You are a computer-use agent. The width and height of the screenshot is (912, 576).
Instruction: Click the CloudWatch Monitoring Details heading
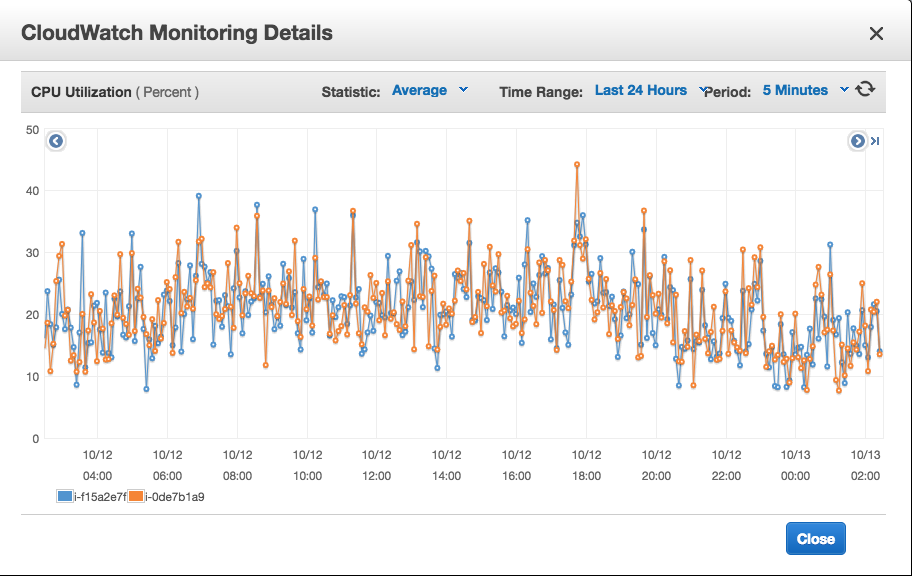pyautogui.click(x=177, y=33)
